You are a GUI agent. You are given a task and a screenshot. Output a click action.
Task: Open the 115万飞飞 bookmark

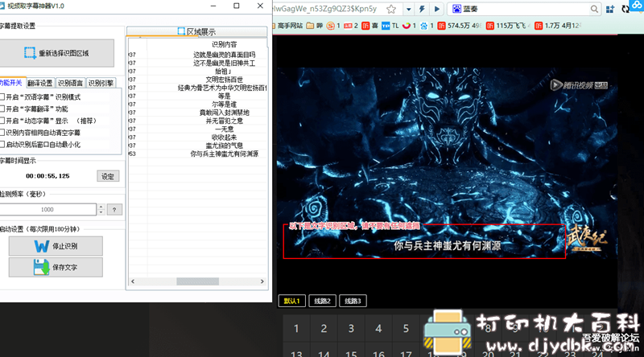tap(508, 26)
